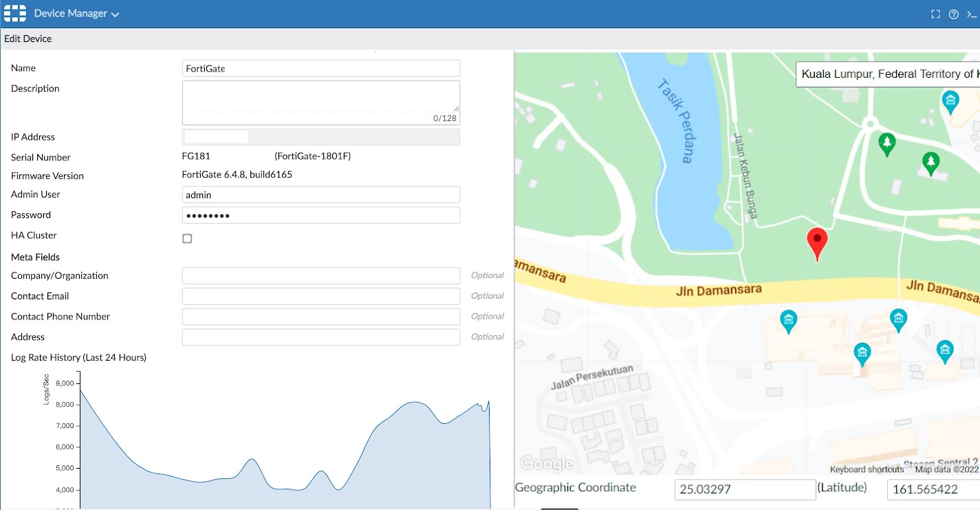Click the red location pin on map
The image size is (980, 510).
[x=817, y=244]
